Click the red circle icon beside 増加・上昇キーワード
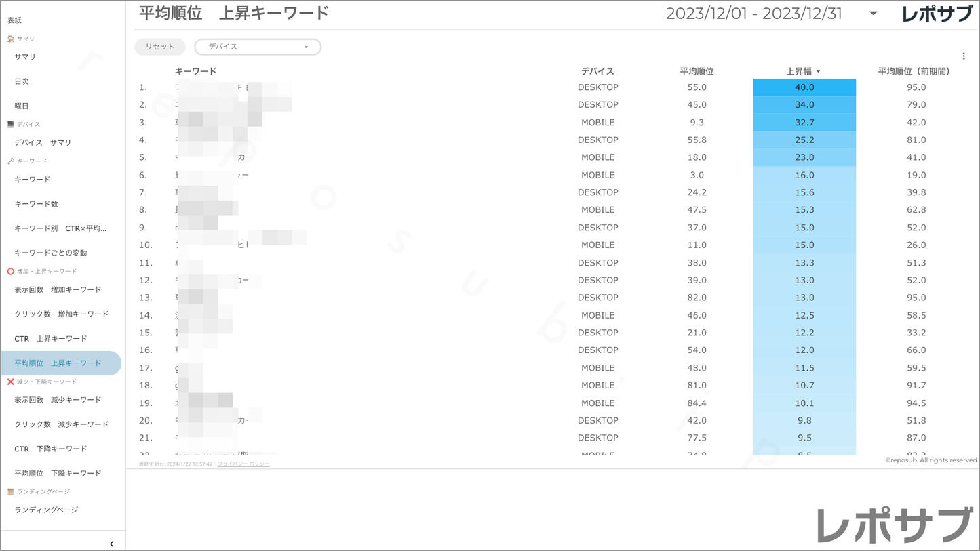This screenshot has width=980, height=551. (10, 271)
